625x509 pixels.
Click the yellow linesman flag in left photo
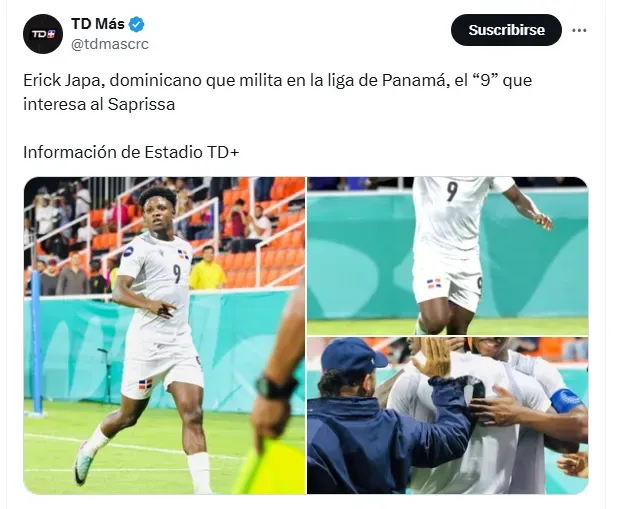(270, 467)
